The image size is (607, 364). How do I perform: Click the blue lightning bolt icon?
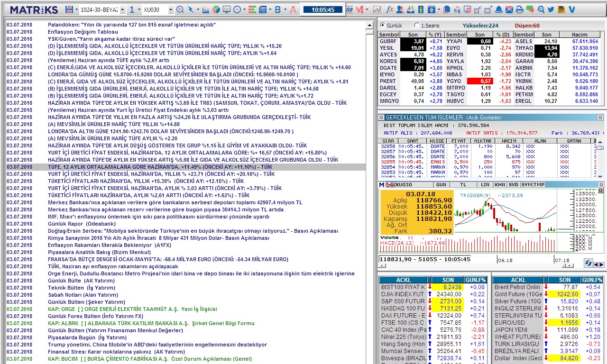coord(191,9)
